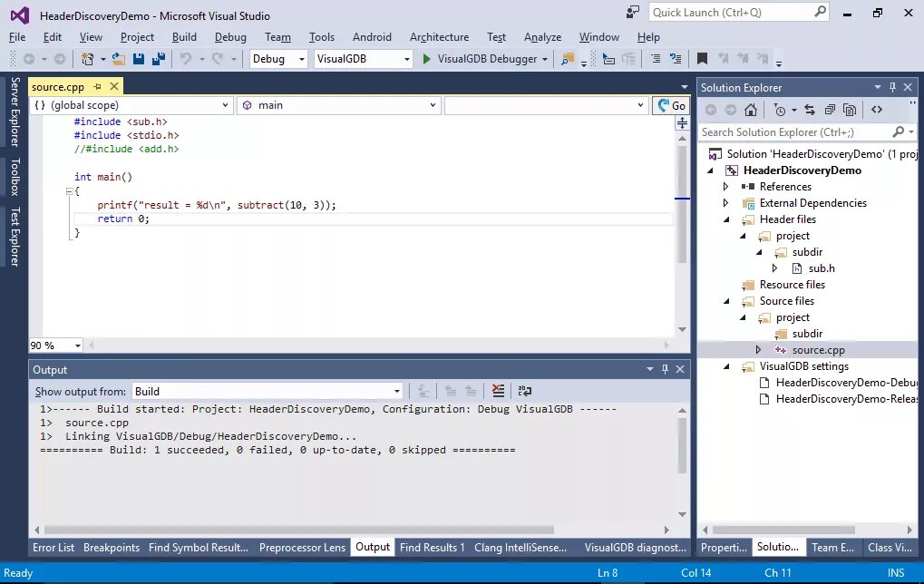Collapse the main function outlining box

pyautogui.click(x=69, y=191)
